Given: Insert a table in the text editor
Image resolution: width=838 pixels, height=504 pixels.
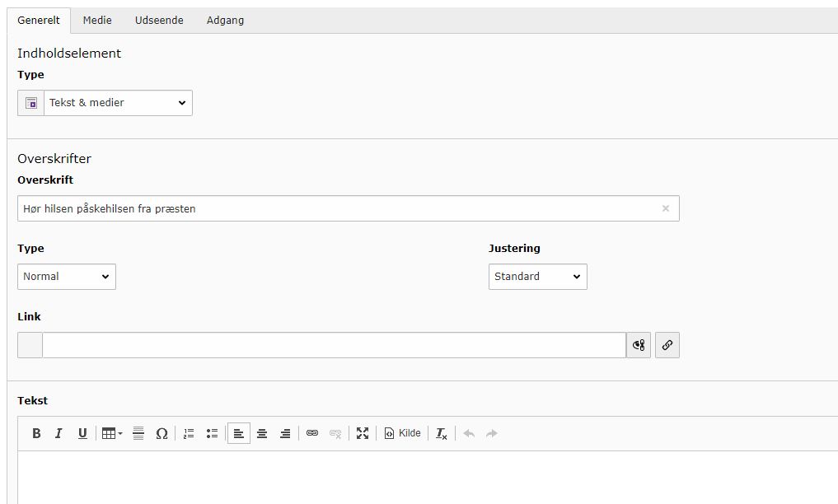Looking at the screenshot, I should coord(111,433).
